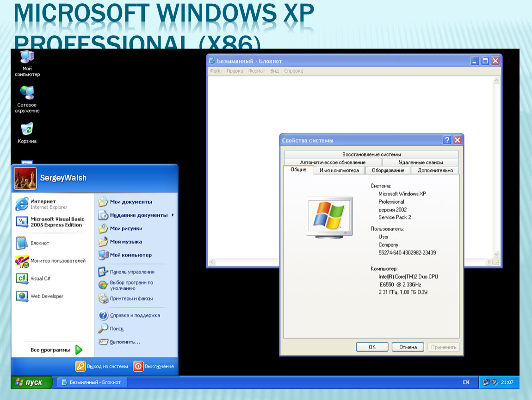Open the Справка menu in Notepad
532x400 pixels.
(x=294, y=71)
